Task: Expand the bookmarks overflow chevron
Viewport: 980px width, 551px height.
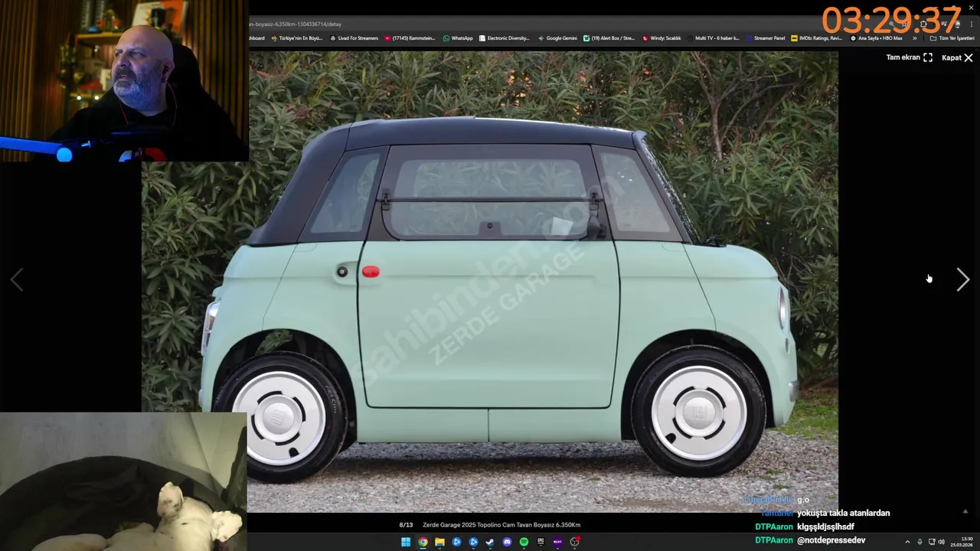Action: click(x=914, y=38)
